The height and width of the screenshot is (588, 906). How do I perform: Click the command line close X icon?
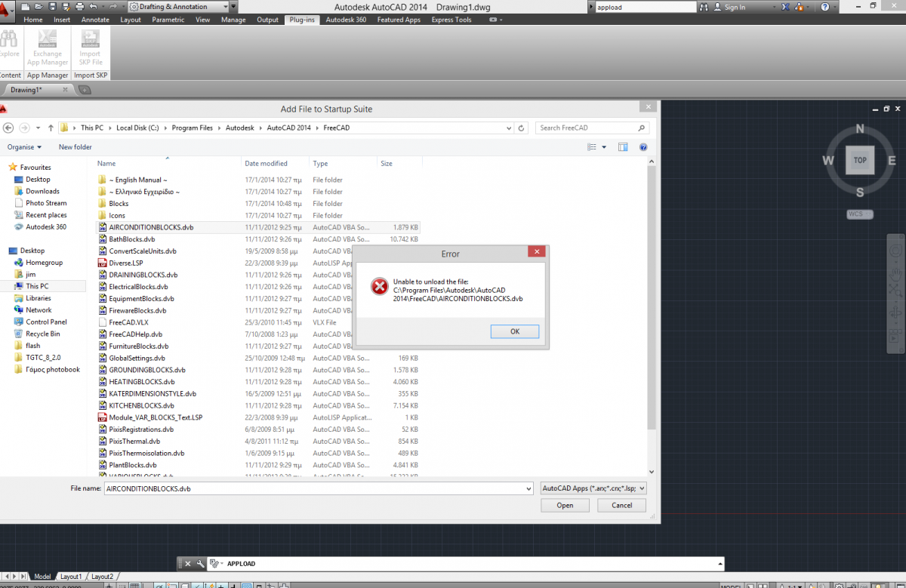coord(189,564)
